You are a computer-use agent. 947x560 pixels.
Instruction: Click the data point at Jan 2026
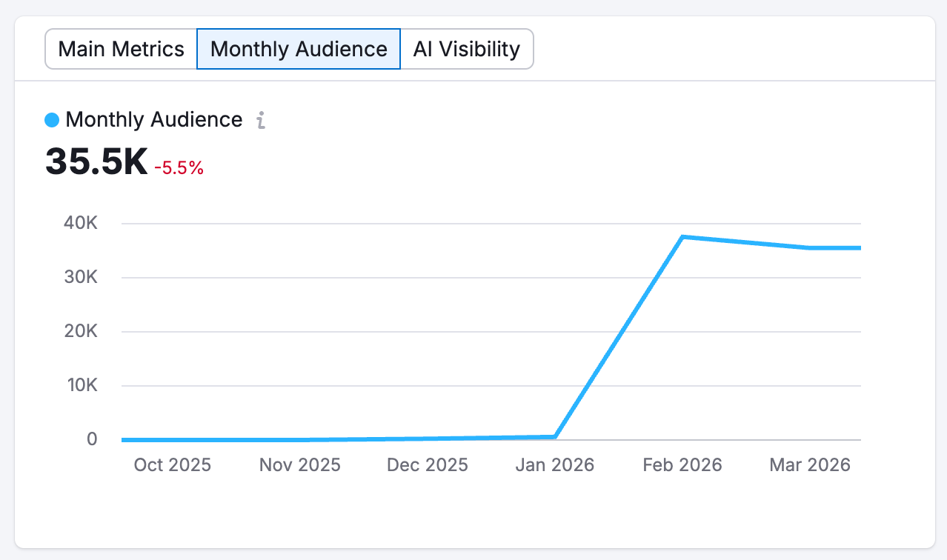point(555,436)
